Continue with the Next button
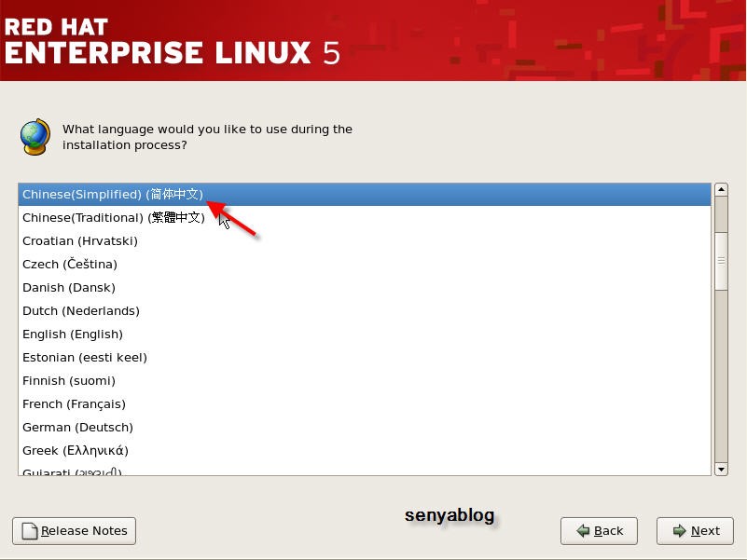This screenshot has width=747, height=560. [x=695, y=530]
